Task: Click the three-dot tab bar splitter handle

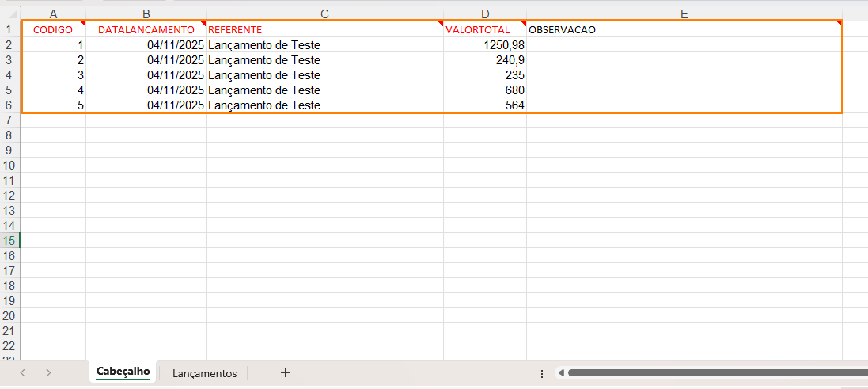Action: (541, 373)
